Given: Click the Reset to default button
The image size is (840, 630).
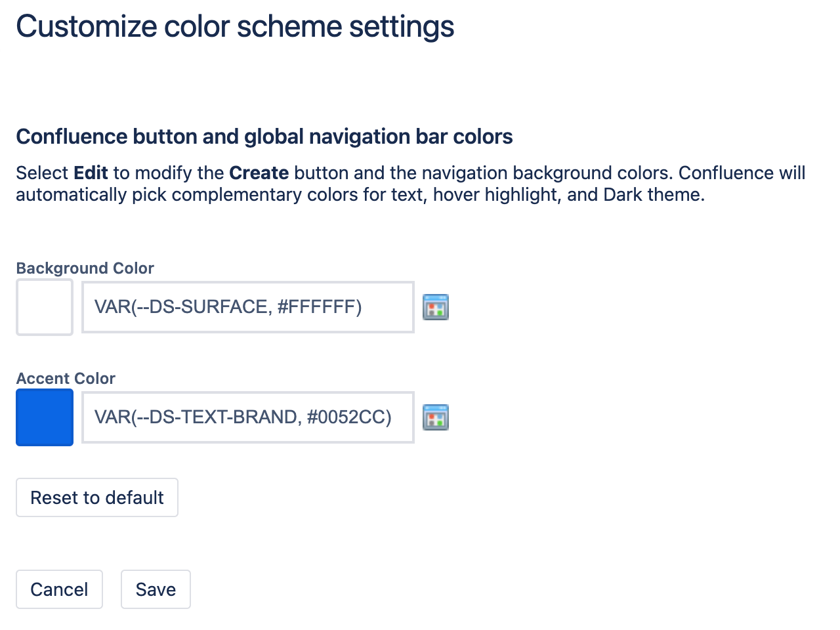Looking at the screenshot, I should tap(97, 497).
